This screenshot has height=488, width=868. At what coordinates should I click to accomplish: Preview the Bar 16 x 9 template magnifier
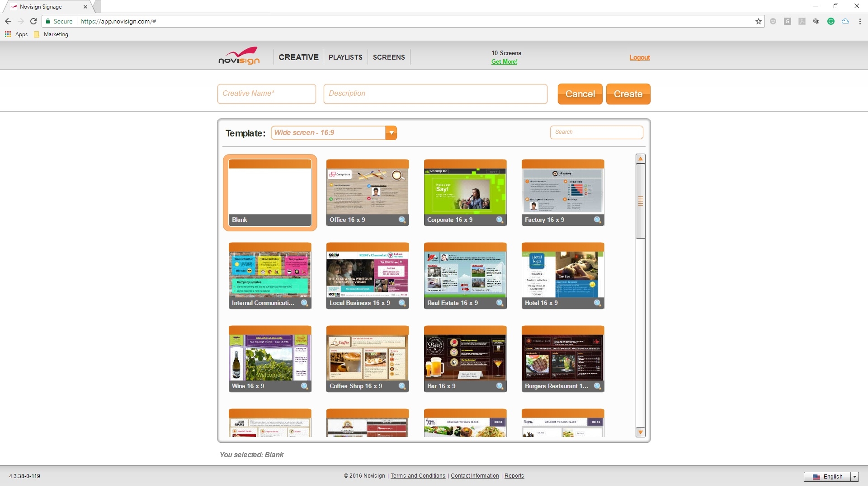coord(500,386)
